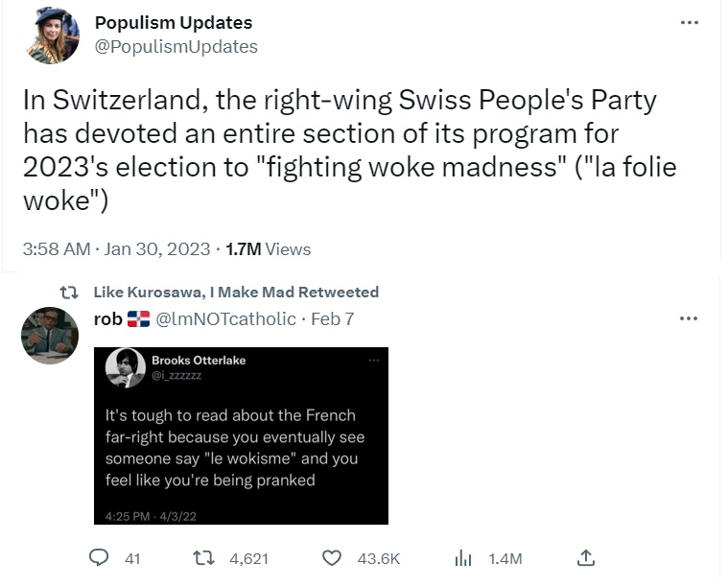Click rob's display name

107,318
